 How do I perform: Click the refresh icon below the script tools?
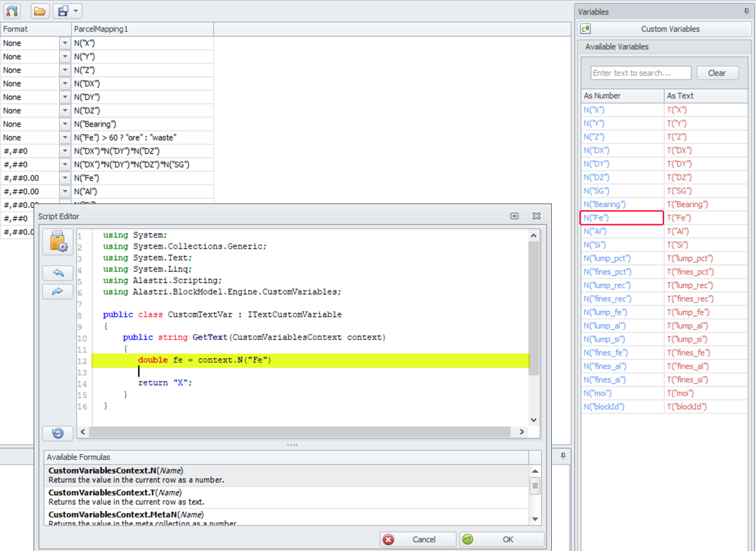57,433
